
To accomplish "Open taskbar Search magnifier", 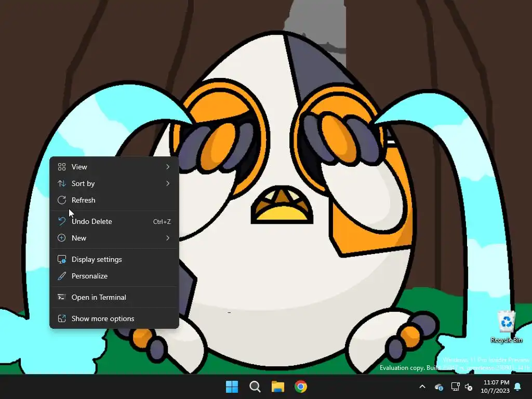I will click(255, 387).
